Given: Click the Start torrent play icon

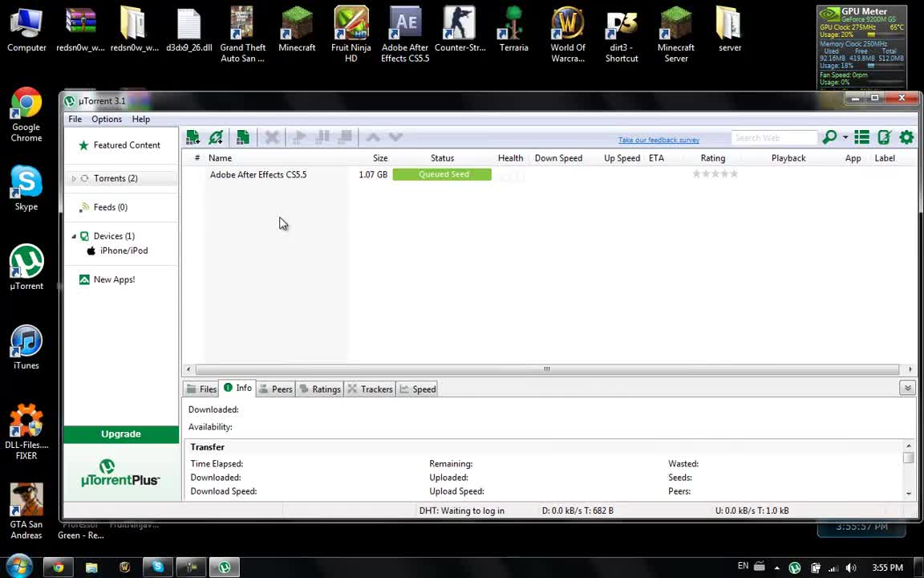Looking at the screenshot, I should pos(299,137).
